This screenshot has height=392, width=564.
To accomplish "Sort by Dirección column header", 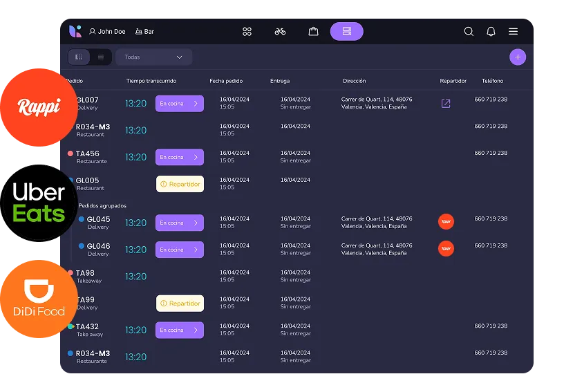I will click(355, 81).
